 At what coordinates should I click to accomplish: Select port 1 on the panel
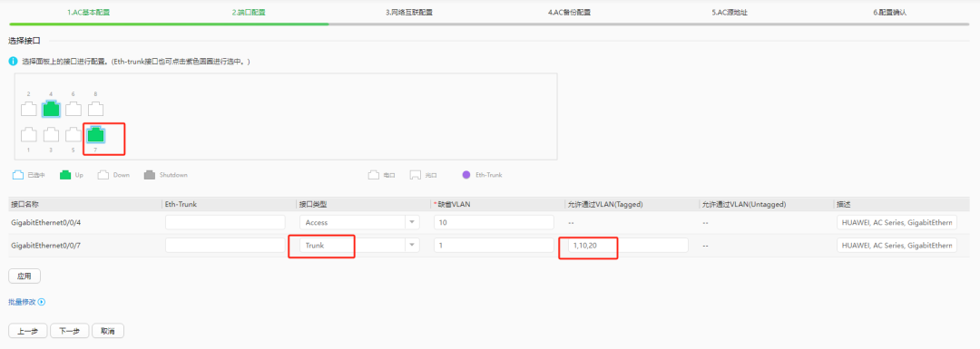(x=29, y=134)
